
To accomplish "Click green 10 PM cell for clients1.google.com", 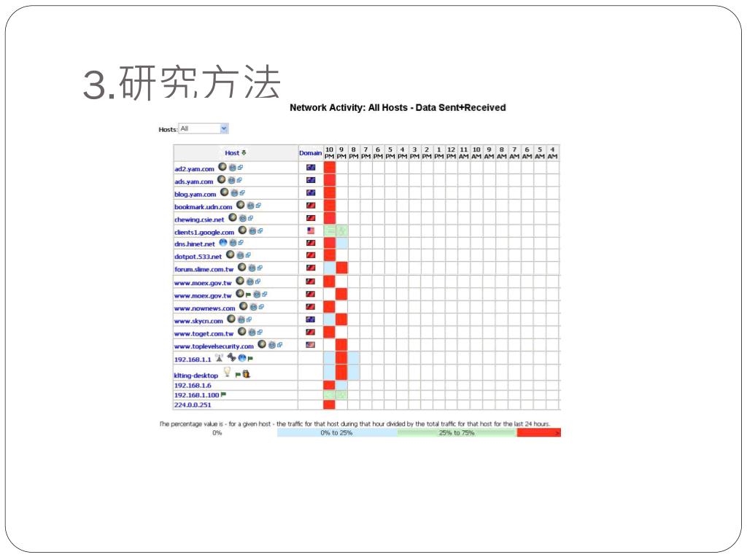I will click(x=329, y=231).
